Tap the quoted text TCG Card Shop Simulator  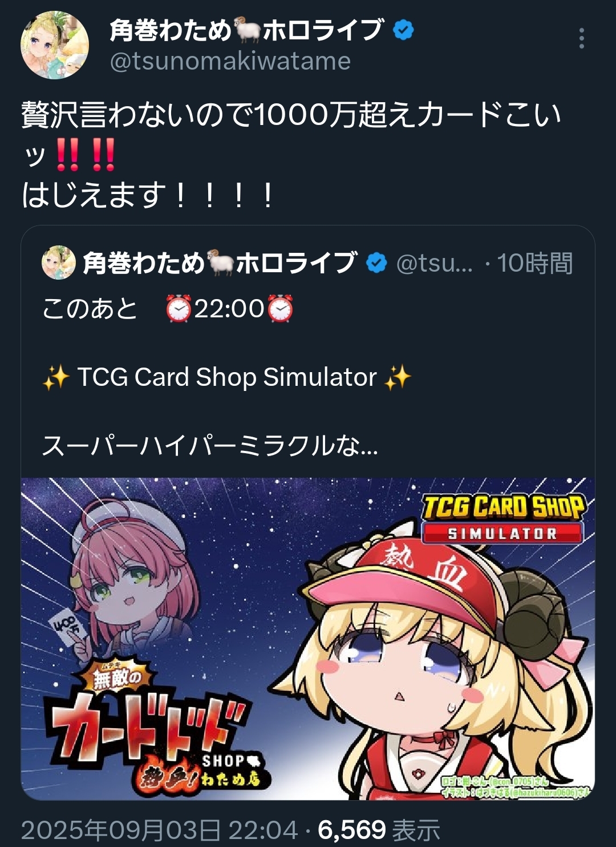point(226,377)
